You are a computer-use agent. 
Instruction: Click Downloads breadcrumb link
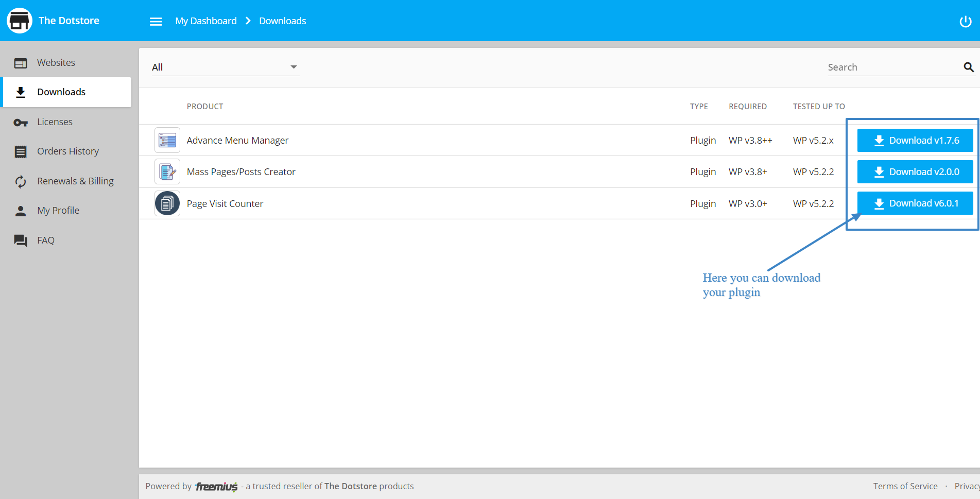pyautogui.click(x=283, y=21)
